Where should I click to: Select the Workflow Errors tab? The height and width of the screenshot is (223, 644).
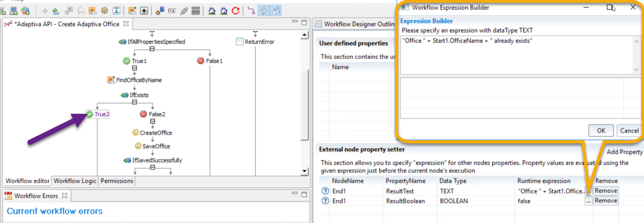[x=36, y=196]
